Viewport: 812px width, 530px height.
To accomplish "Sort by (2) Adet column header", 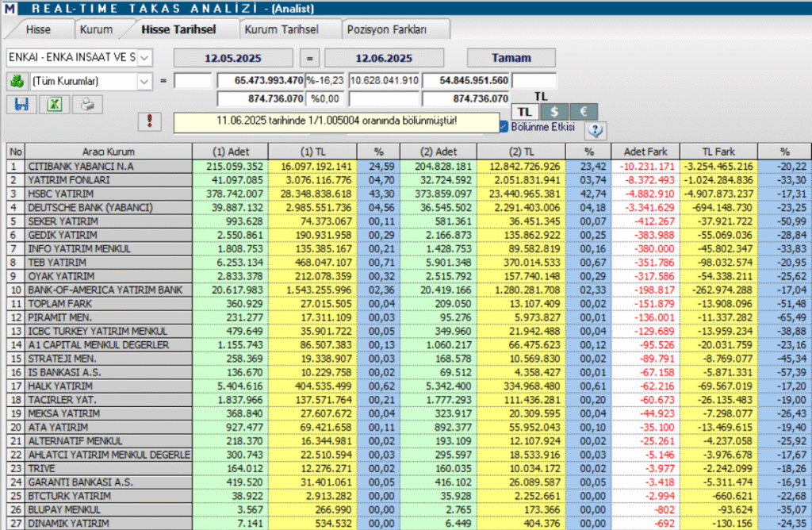I will tap(438, 152).
